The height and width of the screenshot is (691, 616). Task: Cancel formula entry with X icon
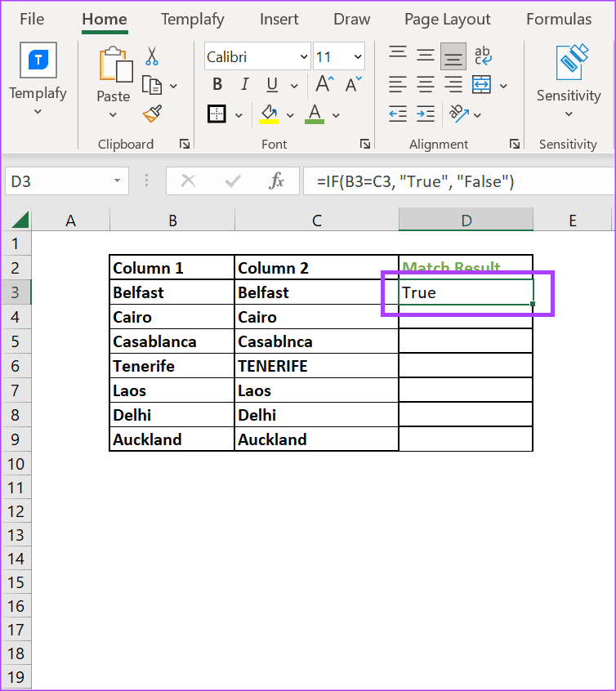tap(188, 181)
